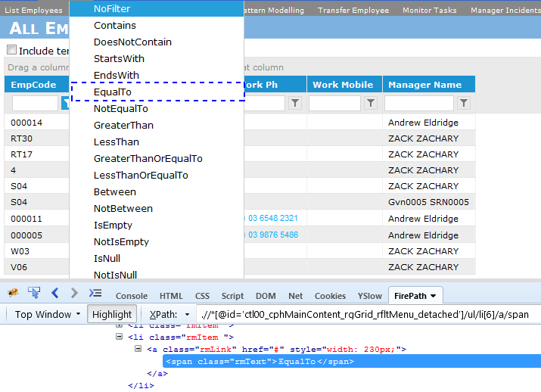Go forward with Firebug right arrow

74,293
